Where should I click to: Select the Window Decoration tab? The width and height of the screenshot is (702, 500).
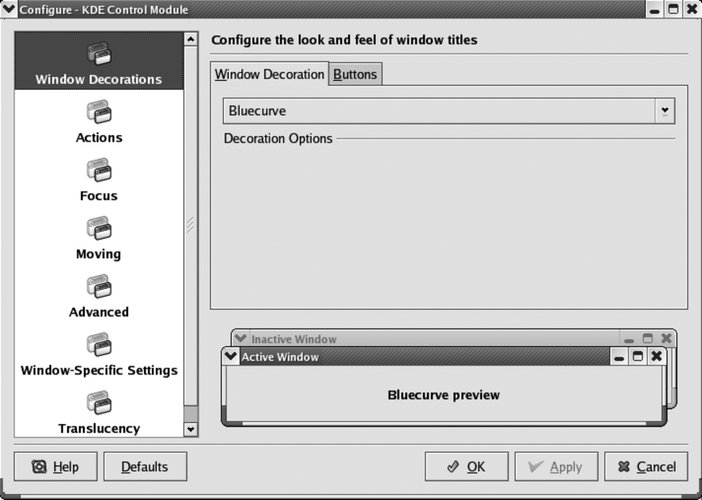pyautogui.click(x=270, y=74)
